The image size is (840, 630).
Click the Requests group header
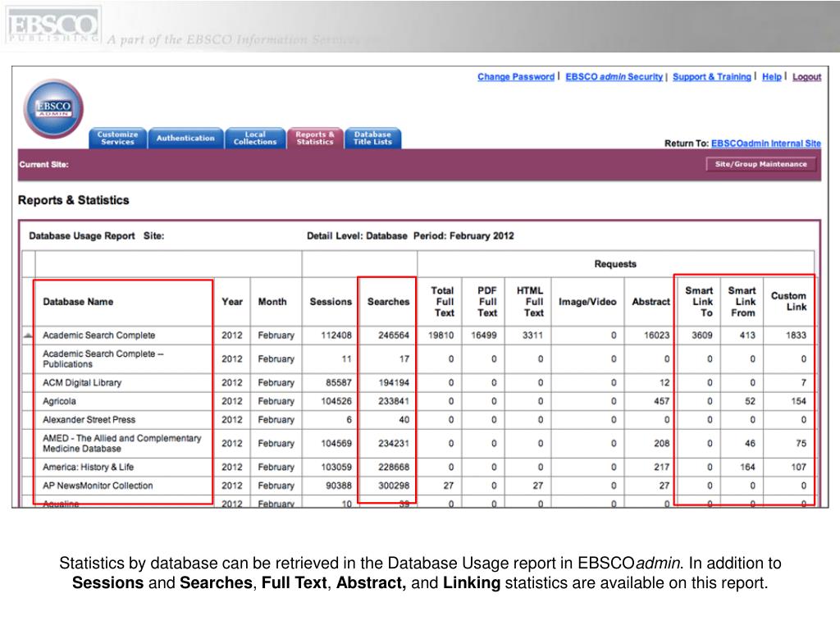coord(615,264)
